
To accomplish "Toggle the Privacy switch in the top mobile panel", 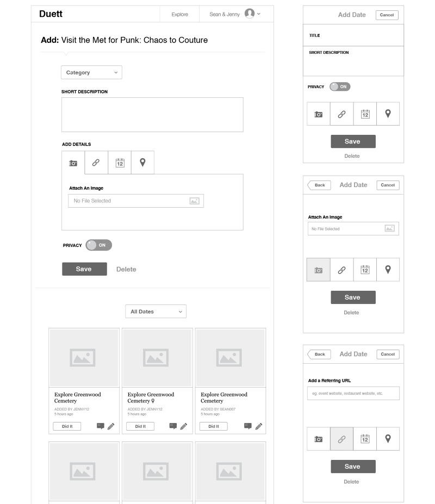I will [340, 86].
